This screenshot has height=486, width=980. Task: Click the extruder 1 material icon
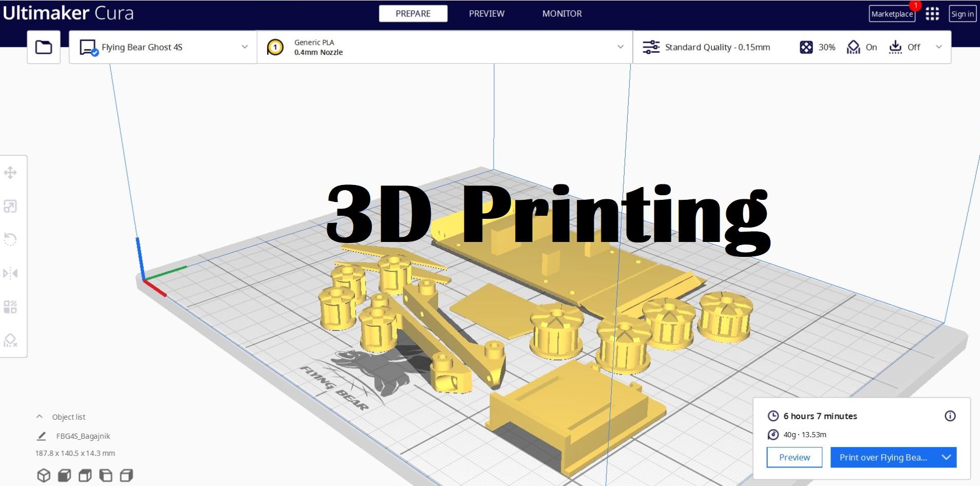[275, 48]
